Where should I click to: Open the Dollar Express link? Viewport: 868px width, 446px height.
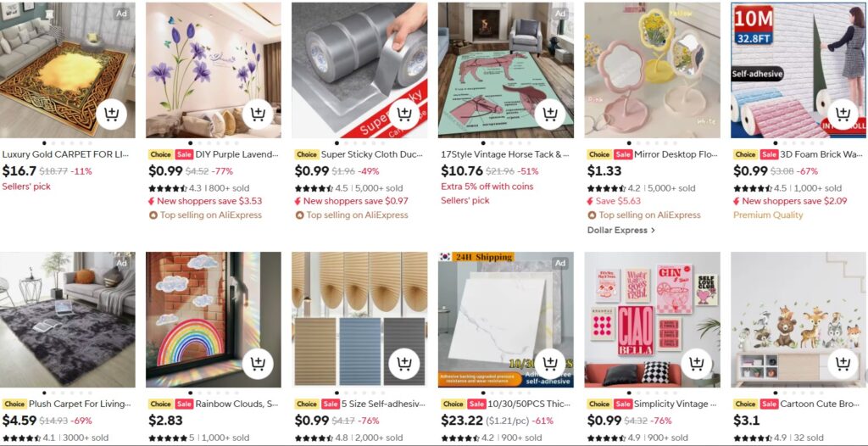[x=621, y=230]
